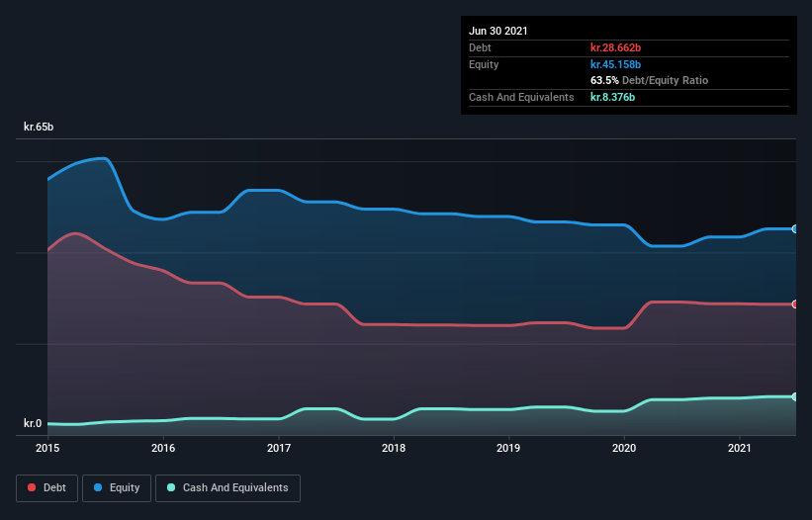Click the 63.5% Debt/Equity Ratio text
The width and height of the screenshot is (812, 520).
point(650,80)
